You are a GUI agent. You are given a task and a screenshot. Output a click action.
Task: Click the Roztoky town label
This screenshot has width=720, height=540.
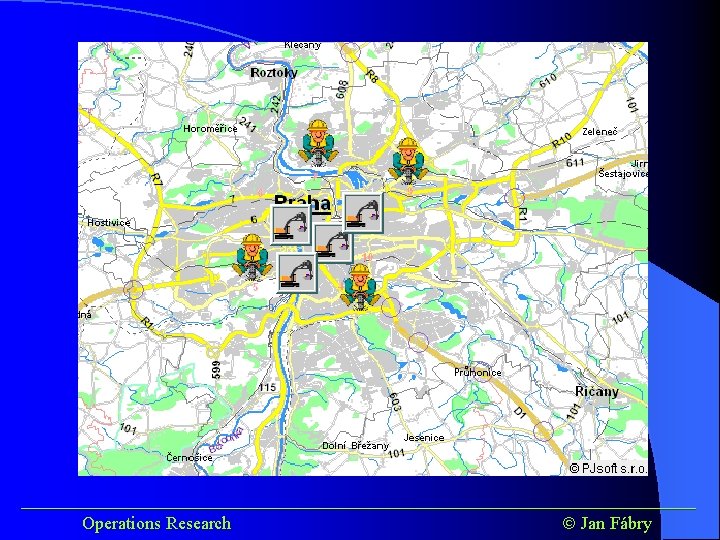[x=274, y=73]
